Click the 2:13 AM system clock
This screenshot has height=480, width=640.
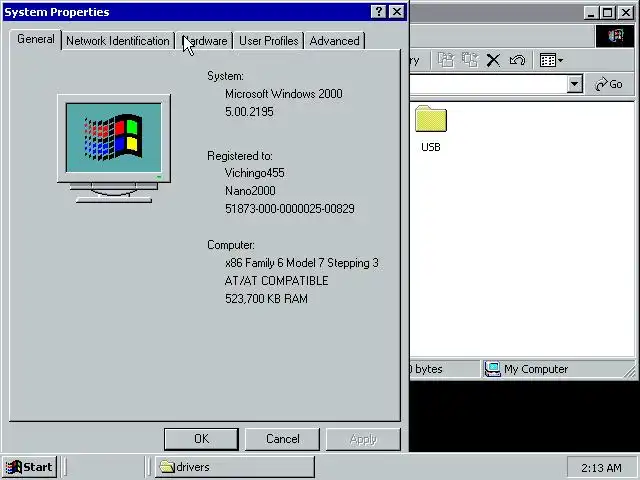pos(601,467)
